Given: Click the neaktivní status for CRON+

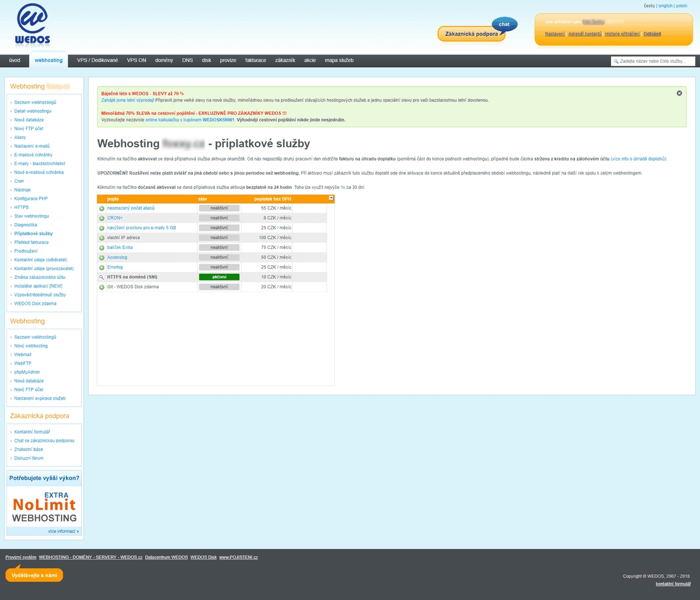Looking at the screenshot, I should (x=219, y=218).
